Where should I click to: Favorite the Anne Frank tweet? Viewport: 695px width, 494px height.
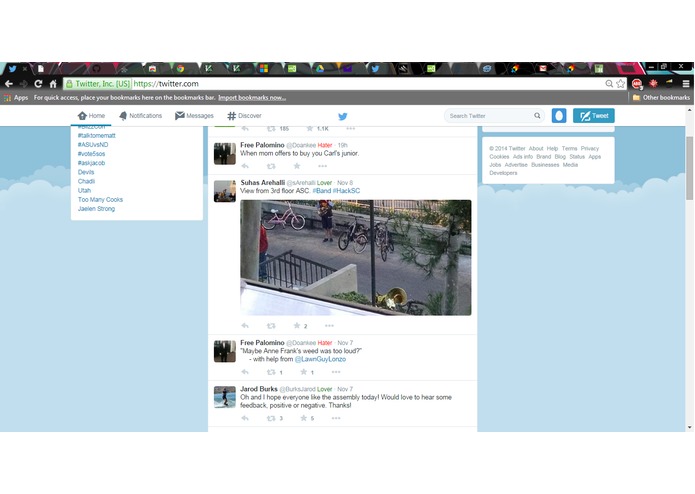click(304, 372)
